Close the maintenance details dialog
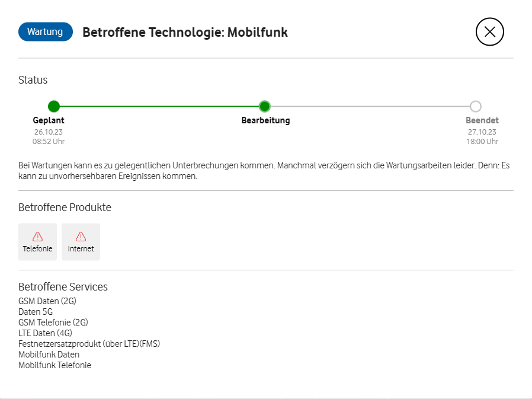Viewport: 532px width, 399px height. click(489, 32)
